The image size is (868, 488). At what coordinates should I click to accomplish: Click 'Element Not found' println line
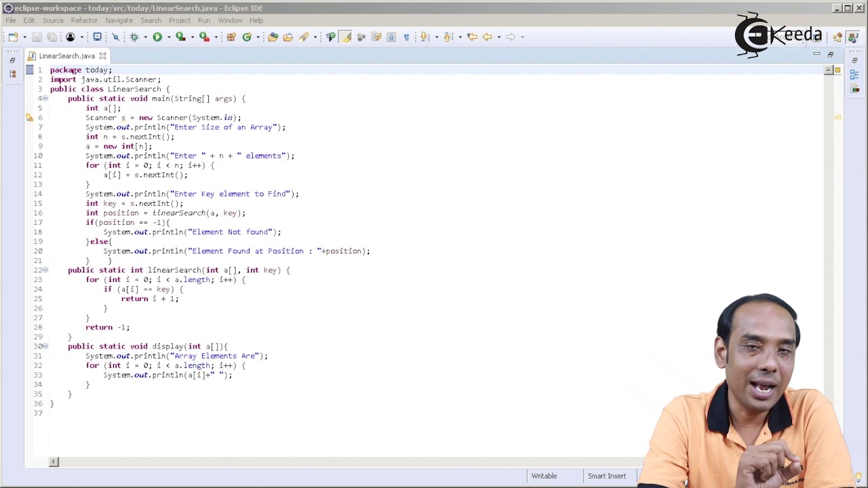pyautogui.click(x=192, y=232)
